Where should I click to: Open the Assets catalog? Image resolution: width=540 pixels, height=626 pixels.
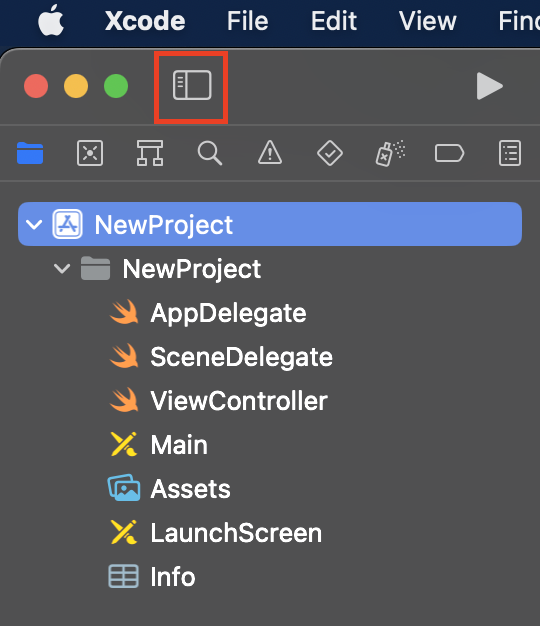190,488
